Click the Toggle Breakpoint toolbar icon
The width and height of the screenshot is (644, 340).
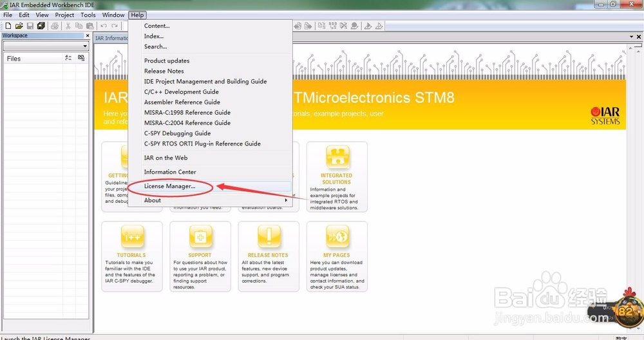(x=354, y=26)
